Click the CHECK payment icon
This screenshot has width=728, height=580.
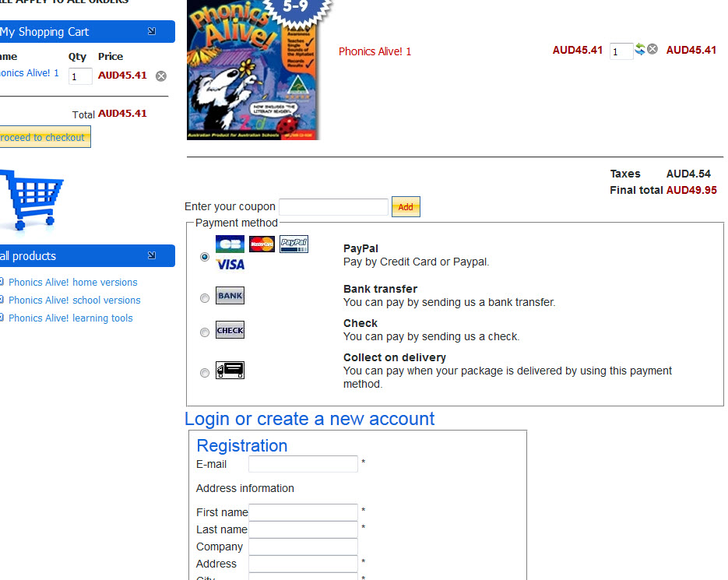point(230,330)
